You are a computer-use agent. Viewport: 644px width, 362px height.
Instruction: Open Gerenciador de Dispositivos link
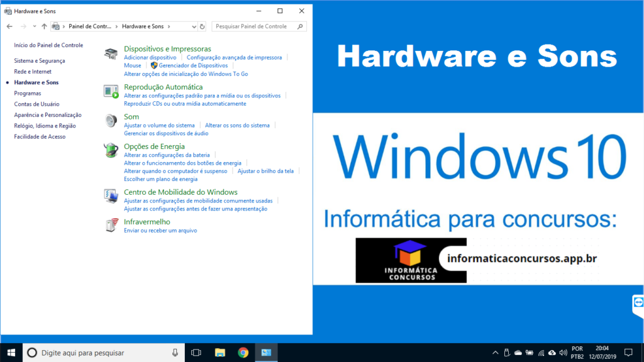click(x=192, y=65)
